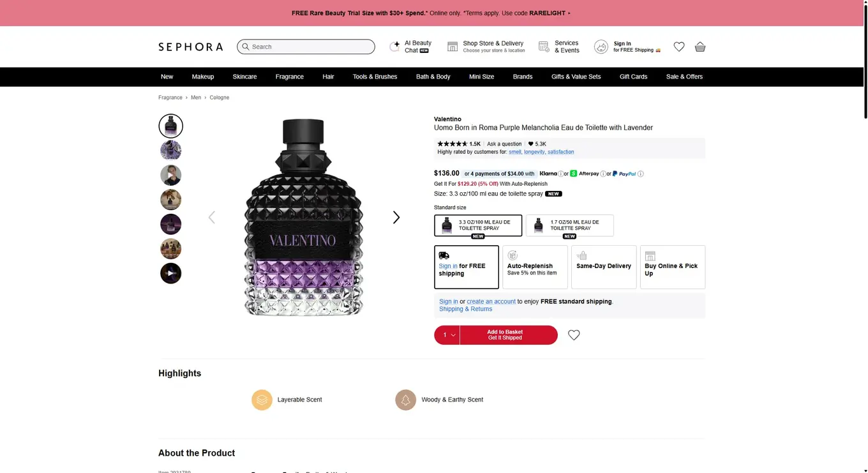Open the Fragrance menu
The height and width of the screenshot is (473, 868).
click(289, 77)
